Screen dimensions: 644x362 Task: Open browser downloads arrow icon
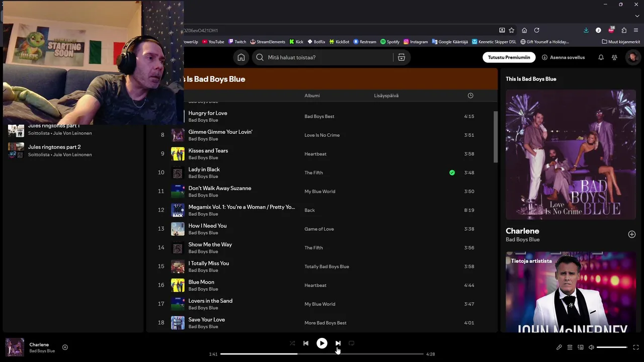point(586,30)
